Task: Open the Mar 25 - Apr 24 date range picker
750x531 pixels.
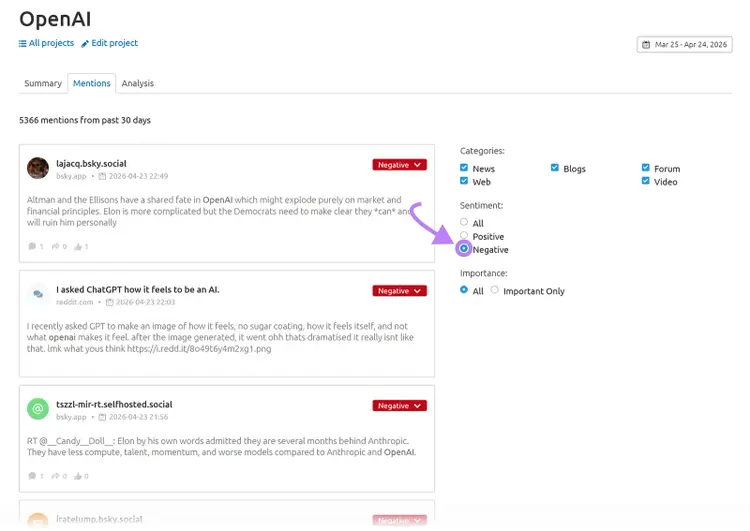Action: 684,44
